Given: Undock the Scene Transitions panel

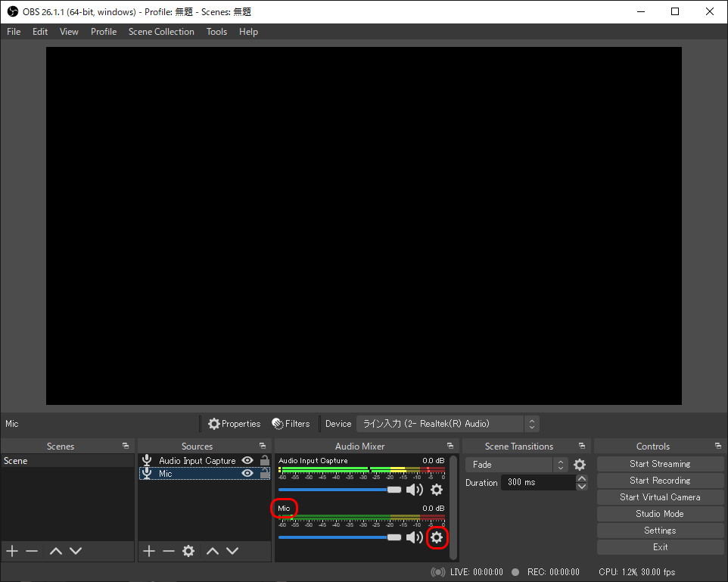Looking at the screenshot, I should coord(582,446).
